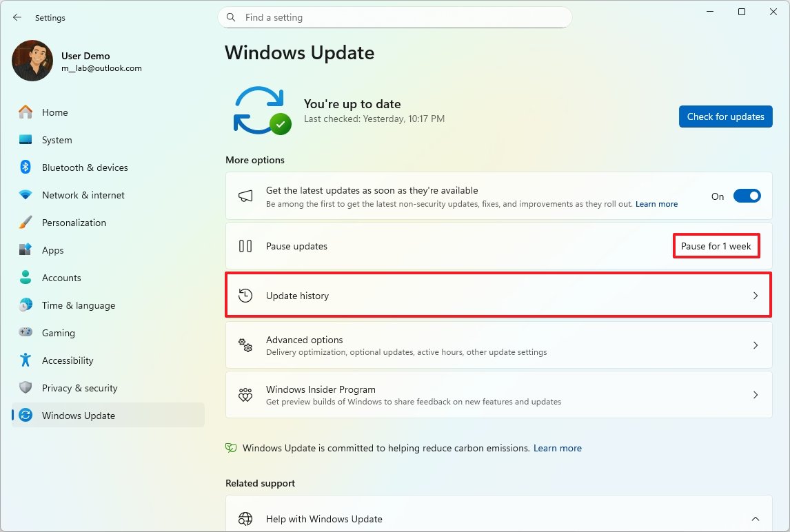Click the Check for updates button
The width and height of the screenshot is (790, 532).
click(x=725, y=116)
